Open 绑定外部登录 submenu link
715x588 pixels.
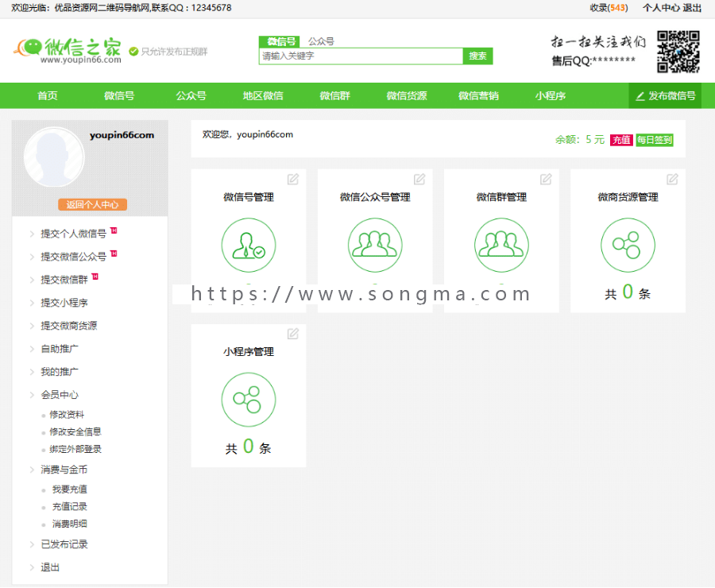[75, 449]
